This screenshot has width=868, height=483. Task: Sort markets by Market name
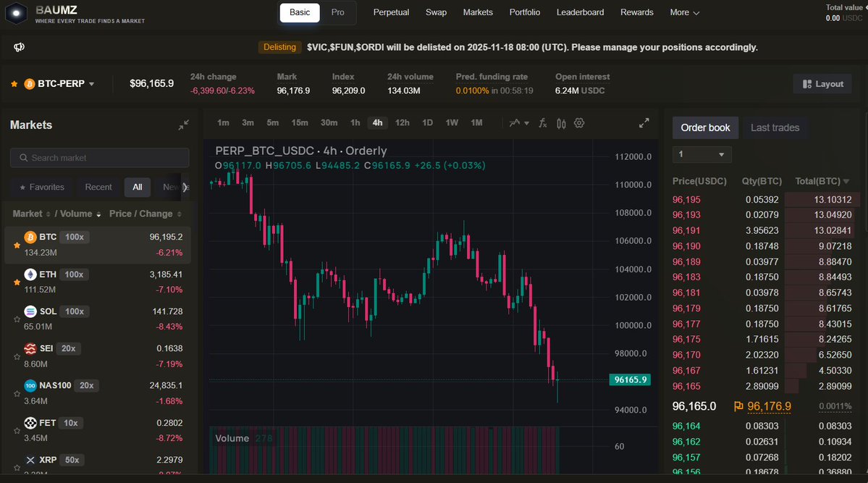pos(31,214)
